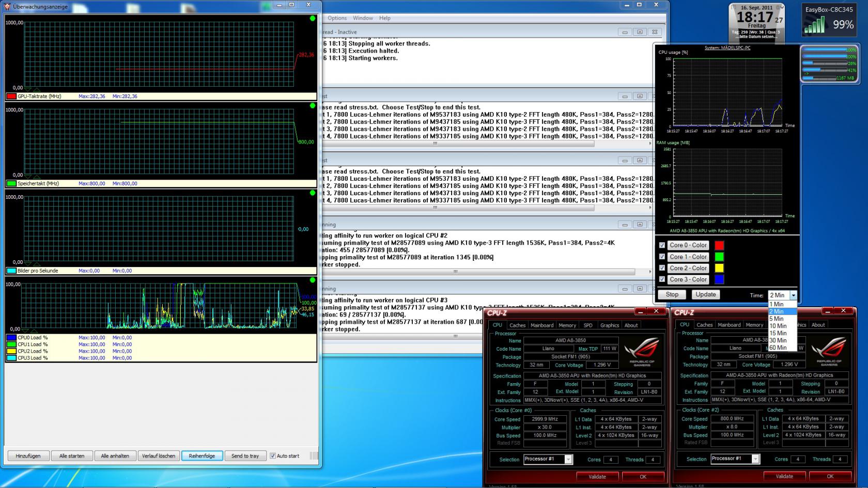Toggle the Core 0 - Color checkbox

pyautogui.click(x=662, y=245)
